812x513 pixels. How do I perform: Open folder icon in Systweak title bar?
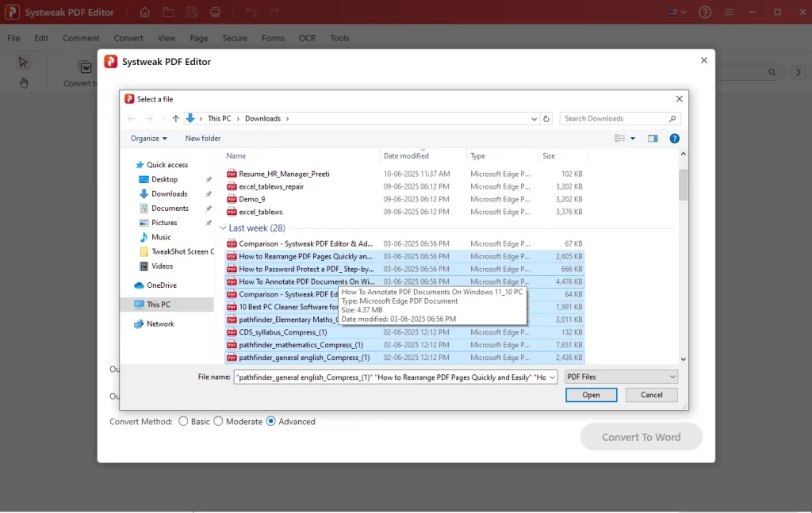[168, 12]
